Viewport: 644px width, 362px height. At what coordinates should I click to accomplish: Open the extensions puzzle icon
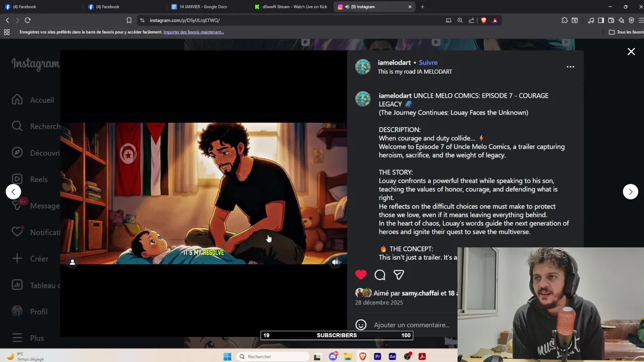565,20
